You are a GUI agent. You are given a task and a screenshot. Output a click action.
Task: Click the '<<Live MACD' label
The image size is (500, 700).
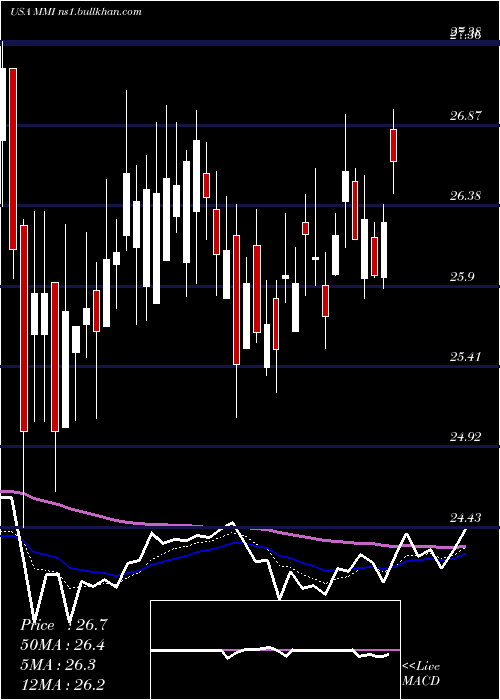421,673
